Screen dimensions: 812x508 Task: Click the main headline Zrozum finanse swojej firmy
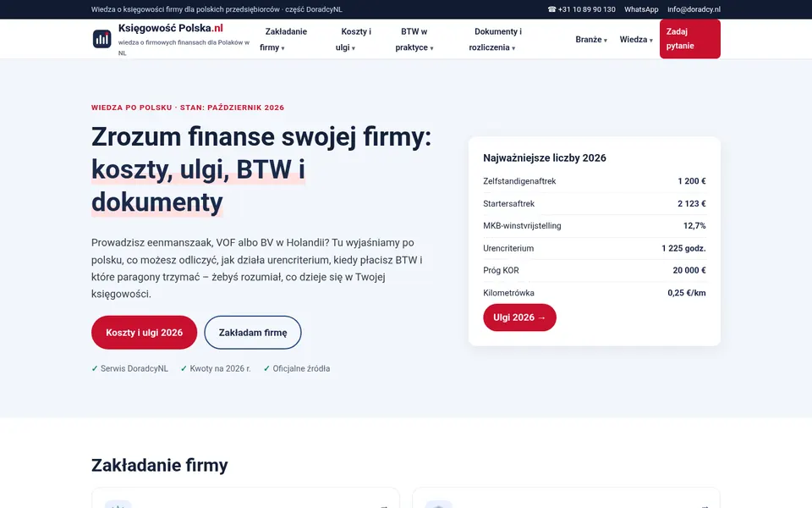(261, 169)
